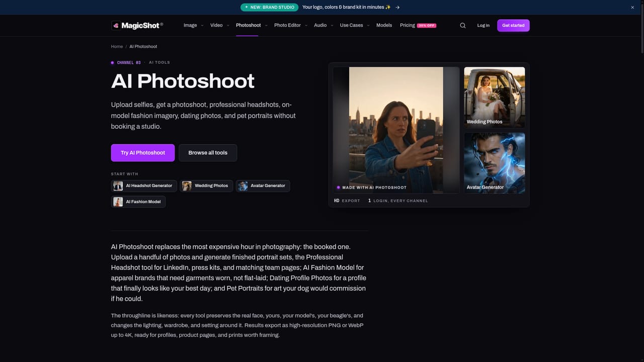
Task: Close the Brand Studio announcement banner
Action: pyautogui.click(x=632, y=7)
